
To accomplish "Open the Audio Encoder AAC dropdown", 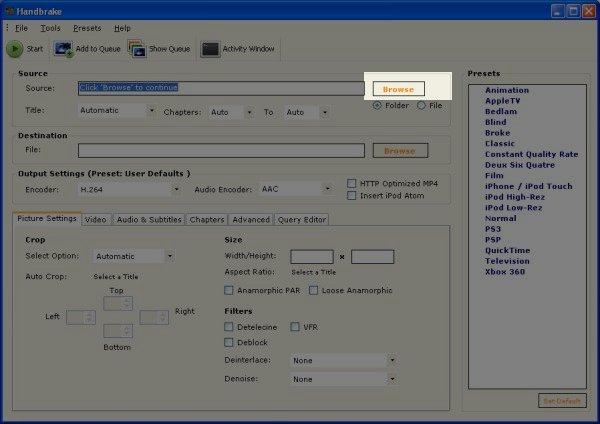I will pos(295,188).
